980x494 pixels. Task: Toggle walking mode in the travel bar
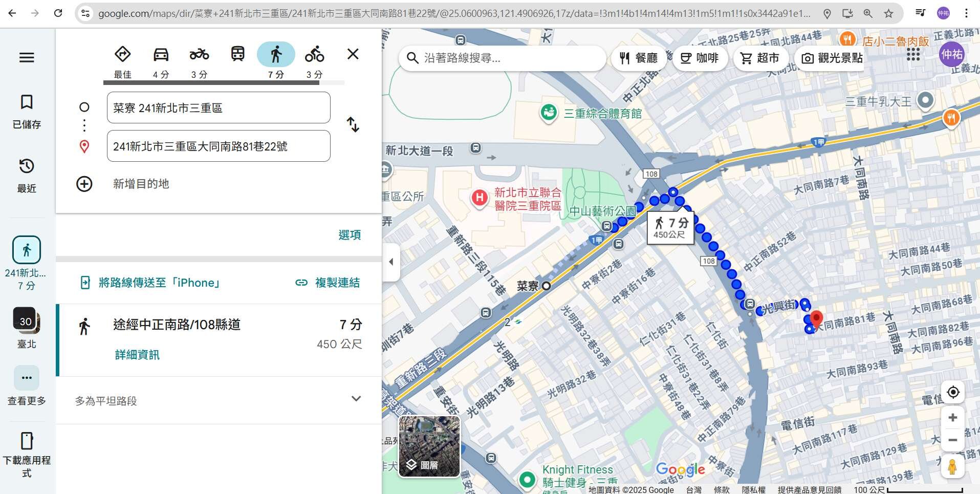(276, 55)
